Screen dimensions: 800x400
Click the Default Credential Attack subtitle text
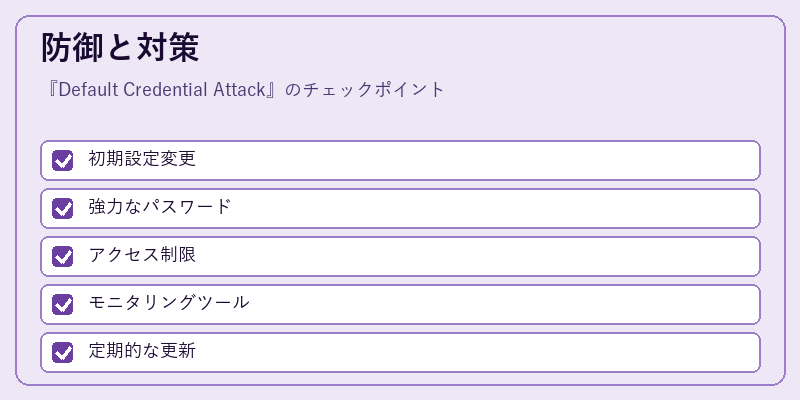coord(162,90)
